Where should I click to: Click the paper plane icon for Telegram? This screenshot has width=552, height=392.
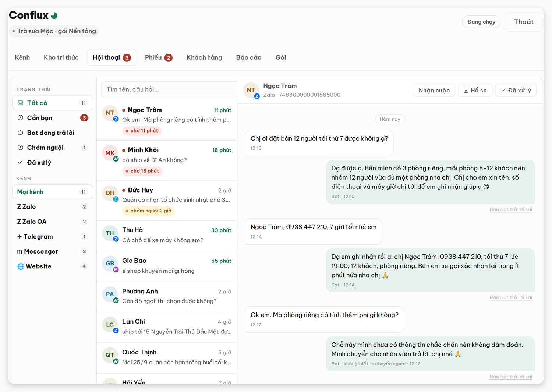coord(20,237)
